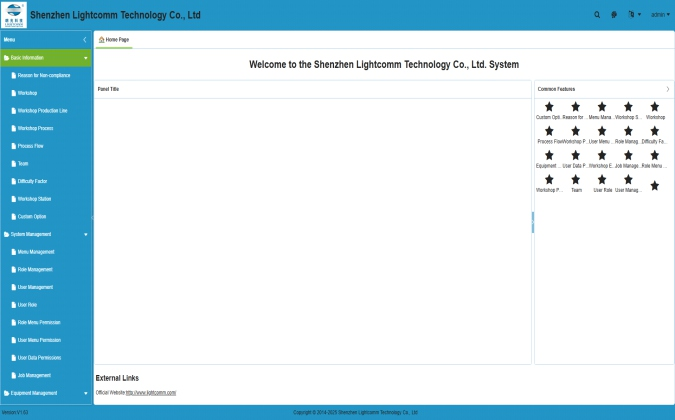Open Menu Management in sidebar
The height and width of the screenshot is (420, 675).
[46, 252]
